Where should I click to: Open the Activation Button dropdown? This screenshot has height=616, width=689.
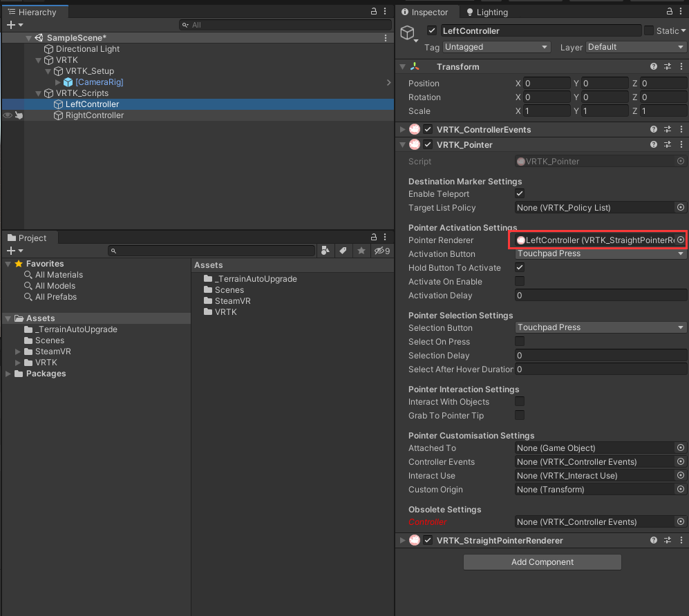(x=601, y=253)
